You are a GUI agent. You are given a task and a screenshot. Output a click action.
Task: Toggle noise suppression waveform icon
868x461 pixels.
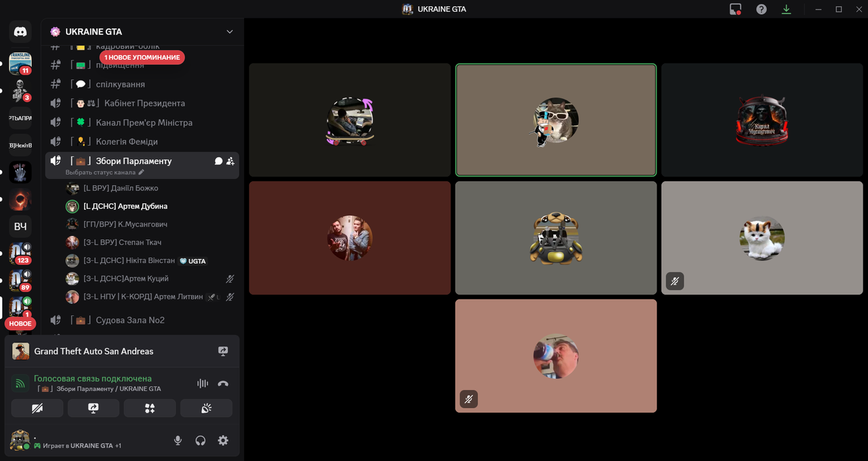click(202, 384)
